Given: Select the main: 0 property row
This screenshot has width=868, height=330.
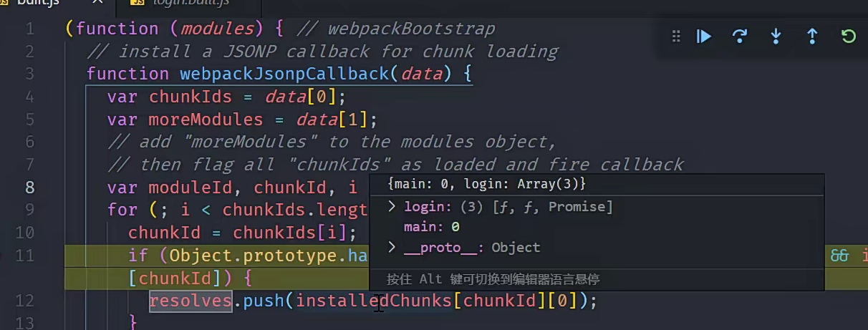Looking at the screenshot, I should 431,228.
